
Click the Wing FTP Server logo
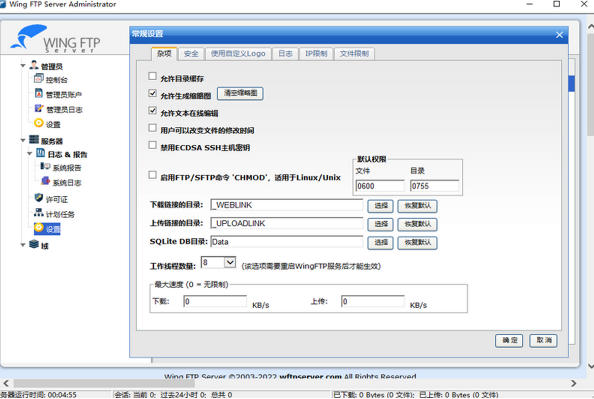point(56,38)
